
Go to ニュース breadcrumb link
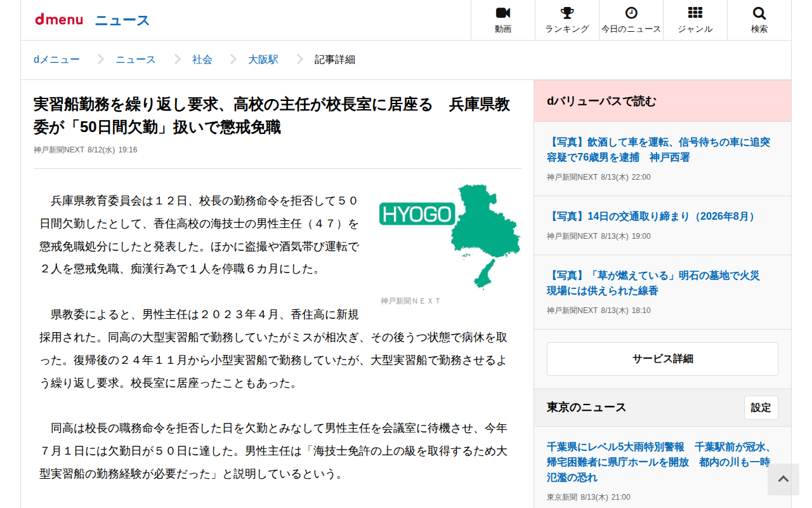(136, 60)
